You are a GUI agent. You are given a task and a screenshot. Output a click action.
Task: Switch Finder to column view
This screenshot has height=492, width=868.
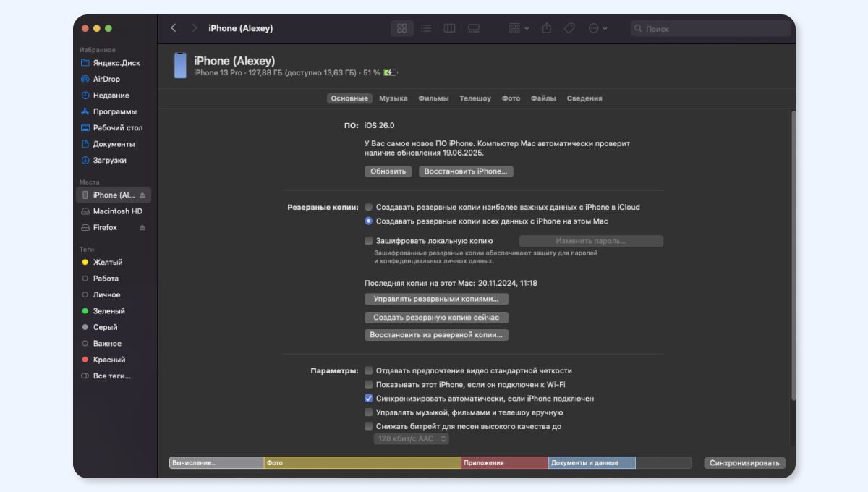click(449, 28)
